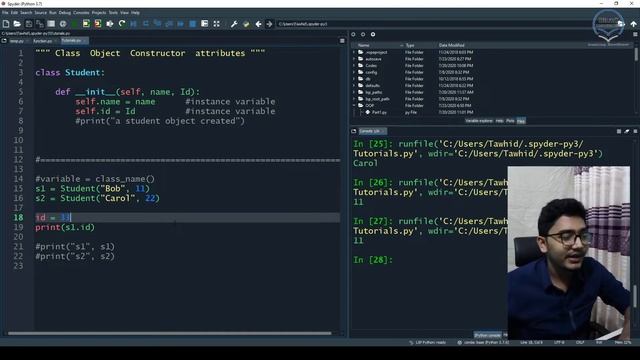The image size is (640, 360).
Task: Switch to the Help pane tab
Action: coord(499,121)
